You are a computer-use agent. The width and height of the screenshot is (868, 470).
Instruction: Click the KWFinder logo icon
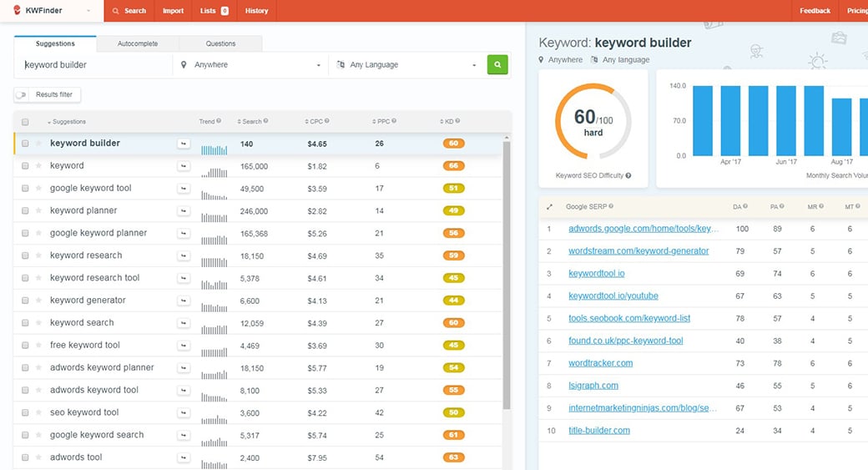pos(17,11)
